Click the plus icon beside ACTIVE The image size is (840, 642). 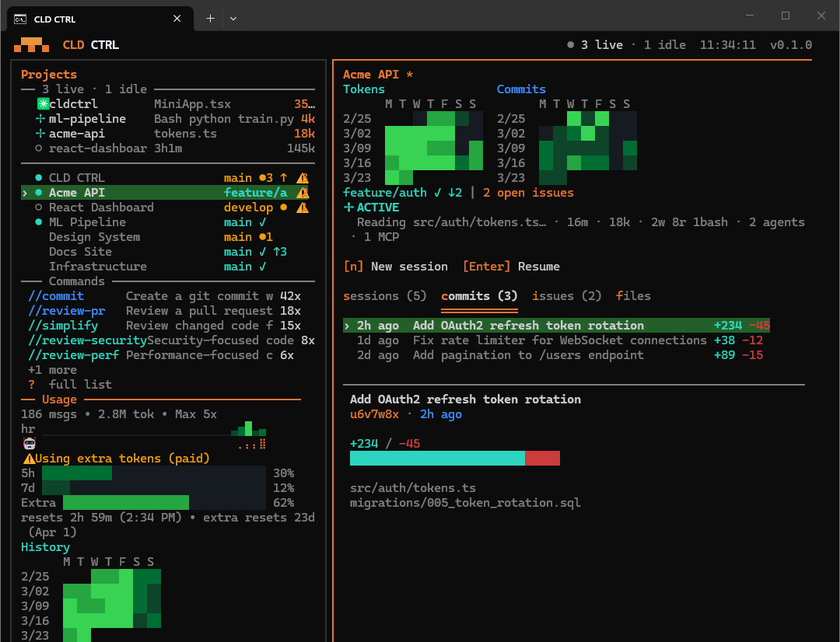point(348,208)
